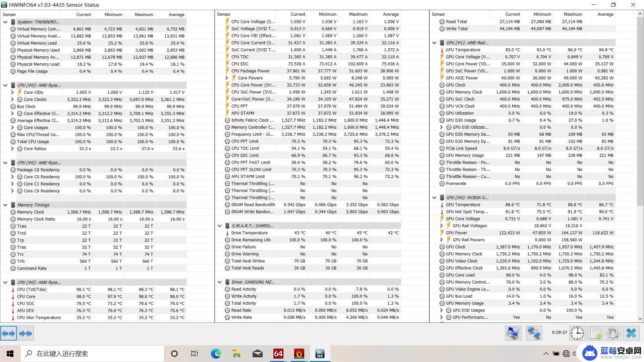
Task: Click the shrink columns arrows button
Action: [25, 333]
